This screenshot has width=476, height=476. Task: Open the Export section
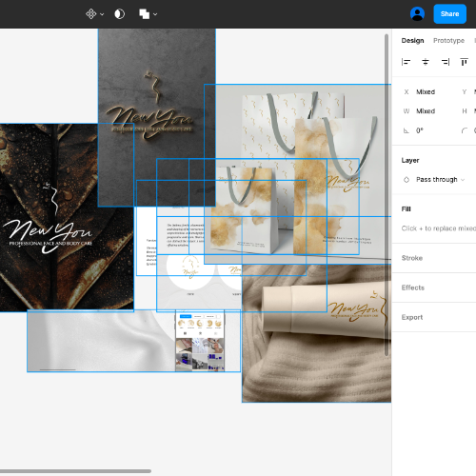412,317
